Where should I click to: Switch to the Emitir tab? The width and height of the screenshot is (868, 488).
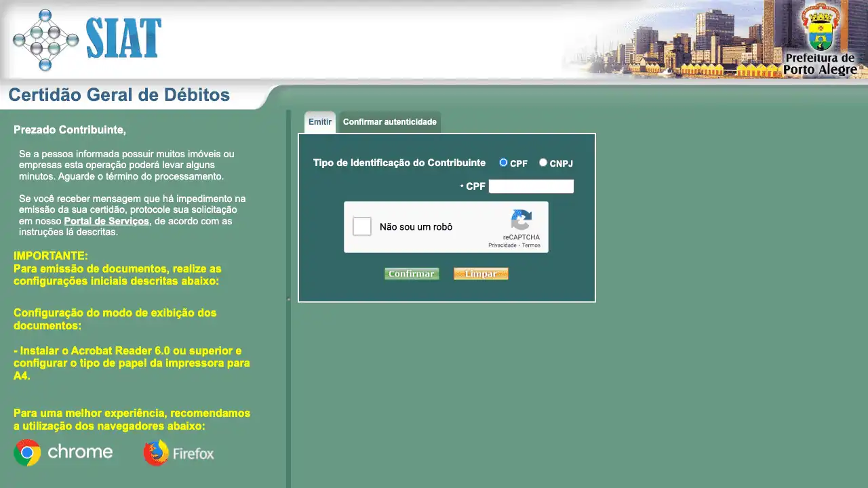[x=320, y=122]
